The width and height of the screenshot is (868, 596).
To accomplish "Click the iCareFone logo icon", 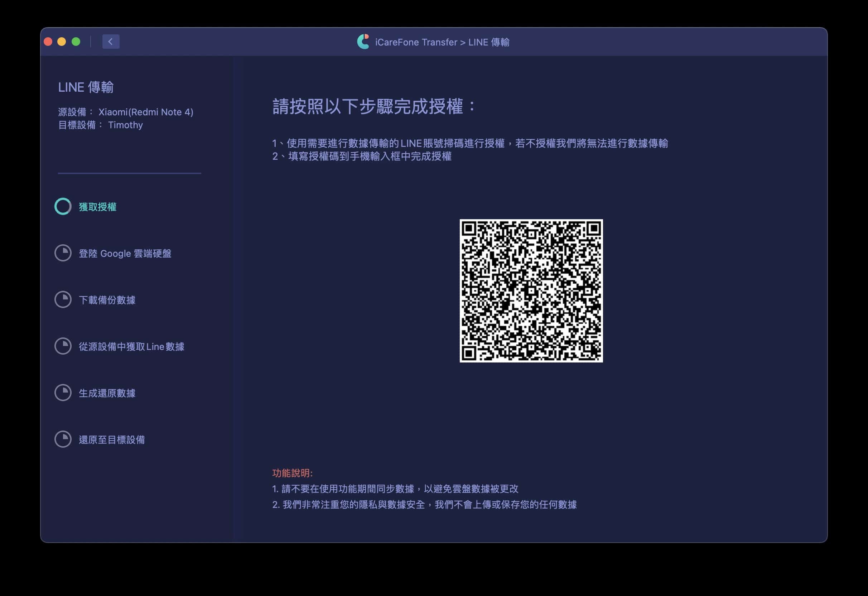I will coord(363,42).
